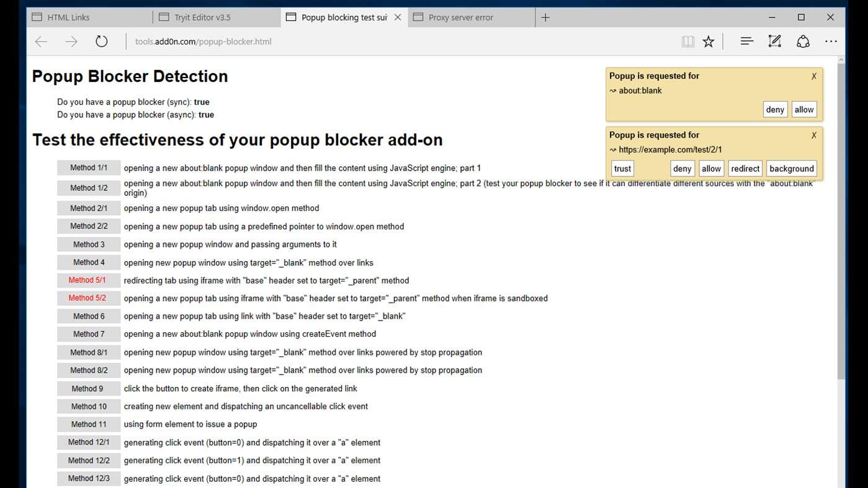The image size is (868, 488).
Task: Go back using the back arrow
Action: click(41, 42)
